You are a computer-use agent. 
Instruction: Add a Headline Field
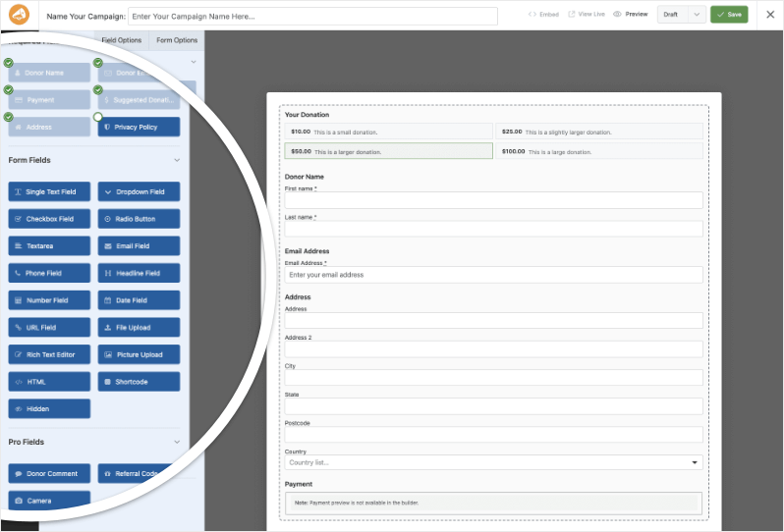point(139,273)
